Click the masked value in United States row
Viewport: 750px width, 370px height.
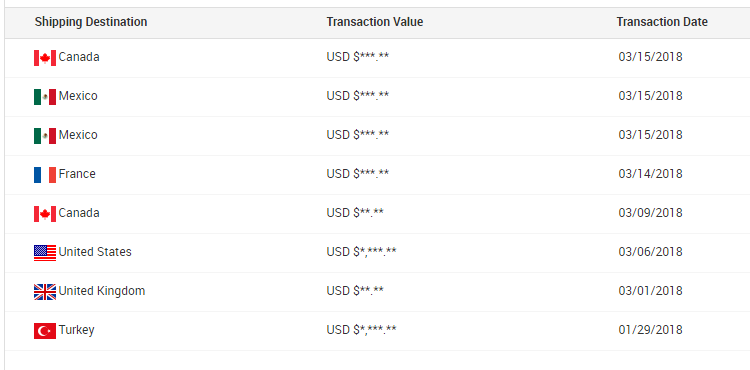click(x=361, y=251)
